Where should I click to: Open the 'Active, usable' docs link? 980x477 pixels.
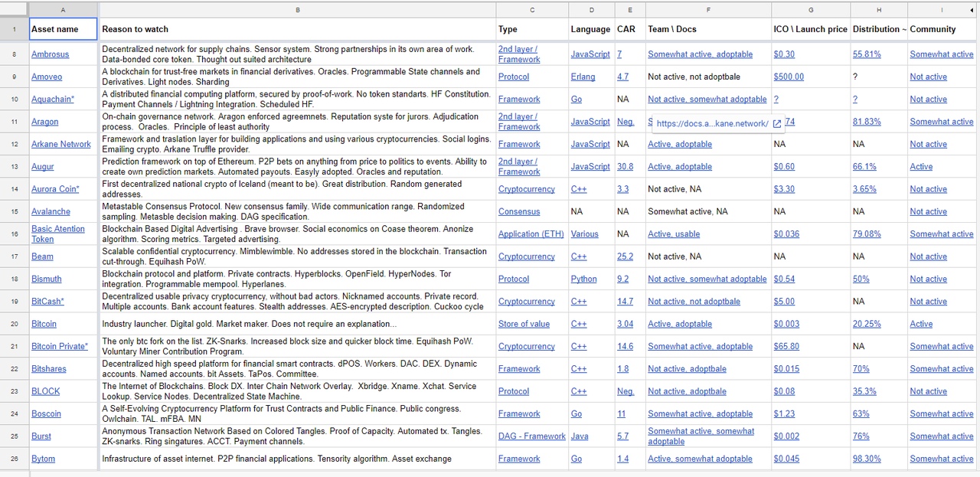pyautogui.click(x=674, y=234)
